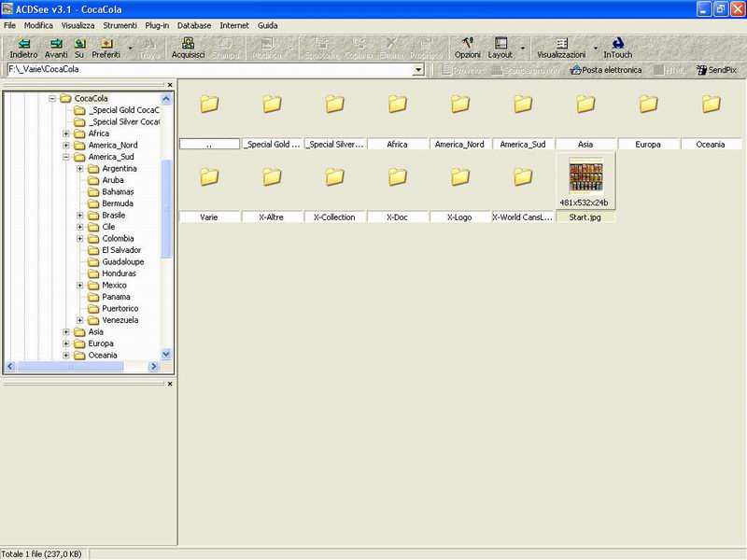
Task: Select the X-Doc folder icon
Action: (398, 176)
